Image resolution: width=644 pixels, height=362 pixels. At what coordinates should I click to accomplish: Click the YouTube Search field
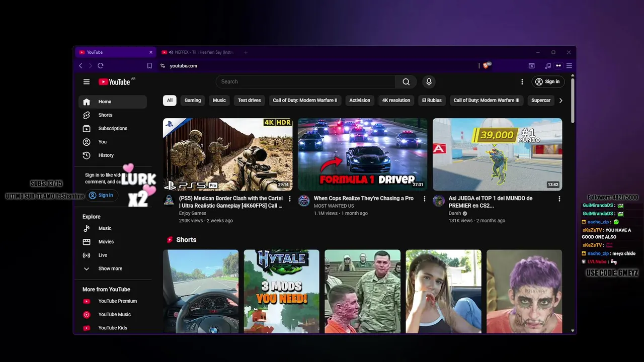coord(306,81)
